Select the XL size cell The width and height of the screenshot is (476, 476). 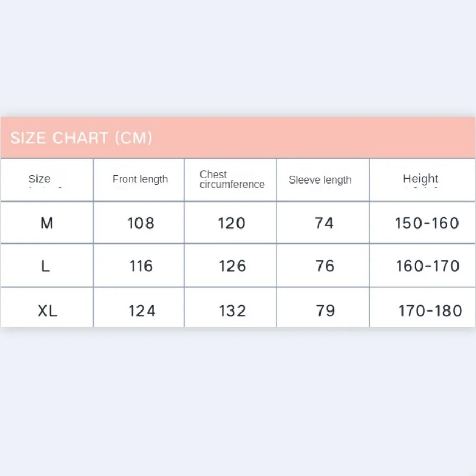point(47,310)
